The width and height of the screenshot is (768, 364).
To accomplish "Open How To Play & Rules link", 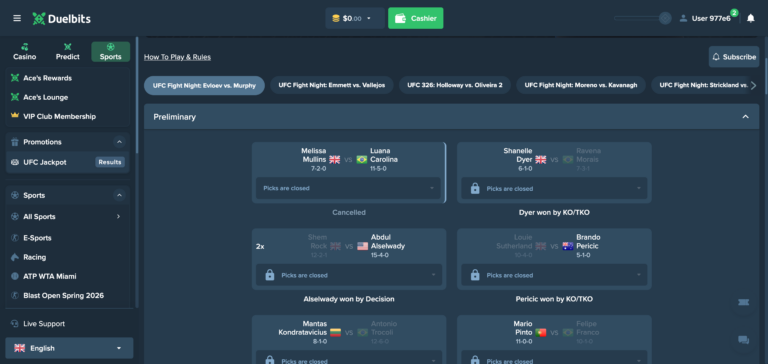I will click(x=177, y=57).
